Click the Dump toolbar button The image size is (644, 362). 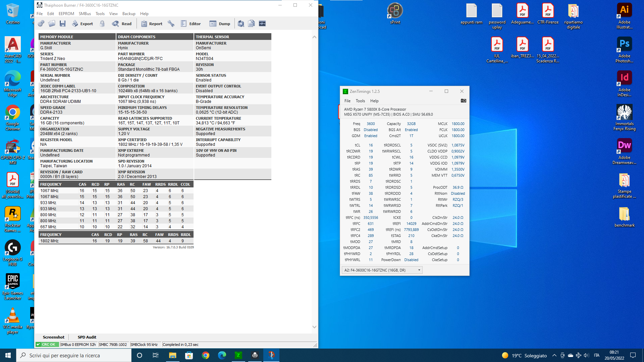coord(220,23)
